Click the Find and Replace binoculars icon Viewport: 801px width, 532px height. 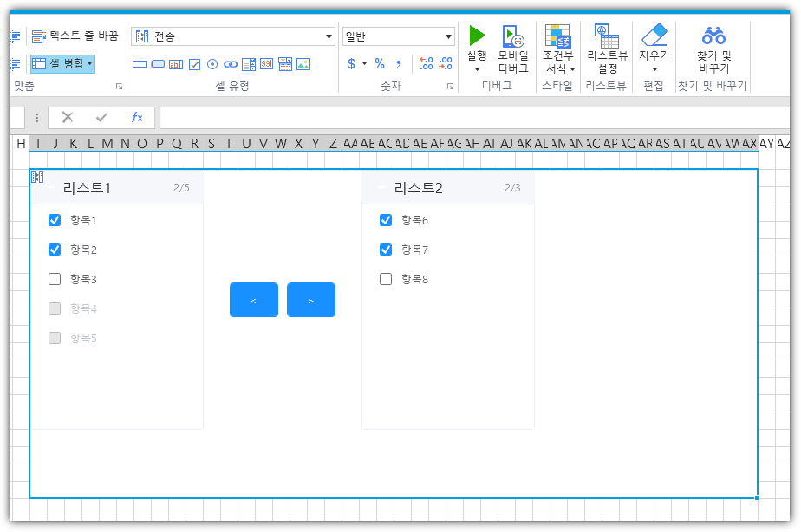pos(713,36)
